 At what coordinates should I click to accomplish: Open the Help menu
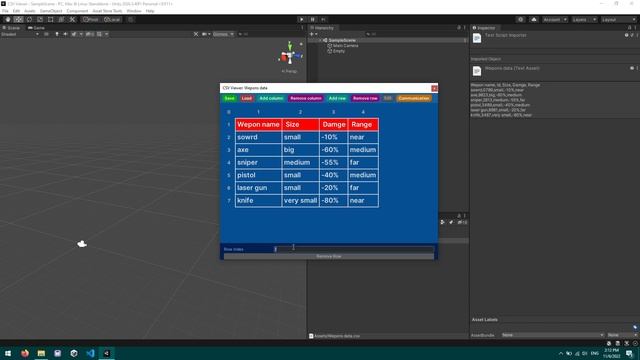coord(150,11)
